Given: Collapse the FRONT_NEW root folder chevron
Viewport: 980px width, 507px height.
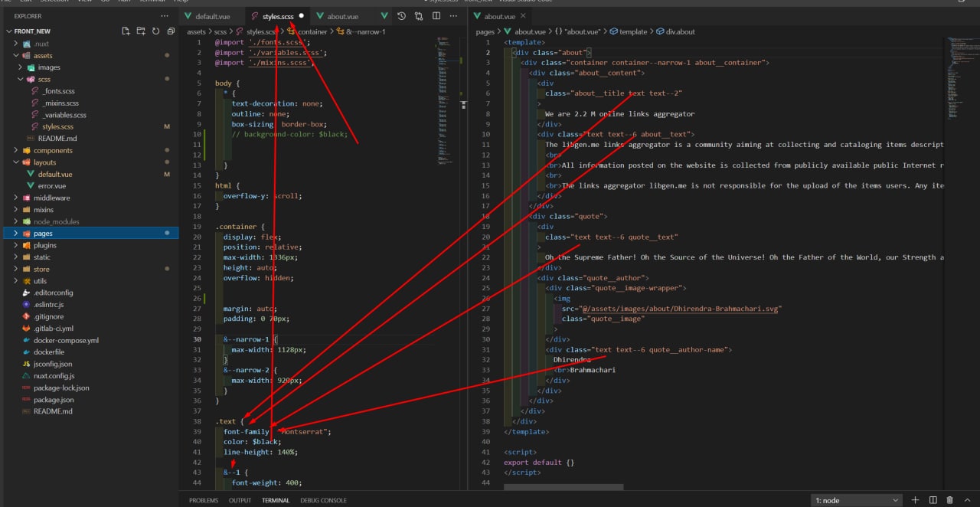Looking at the screenshot, I should pos(8,31).
